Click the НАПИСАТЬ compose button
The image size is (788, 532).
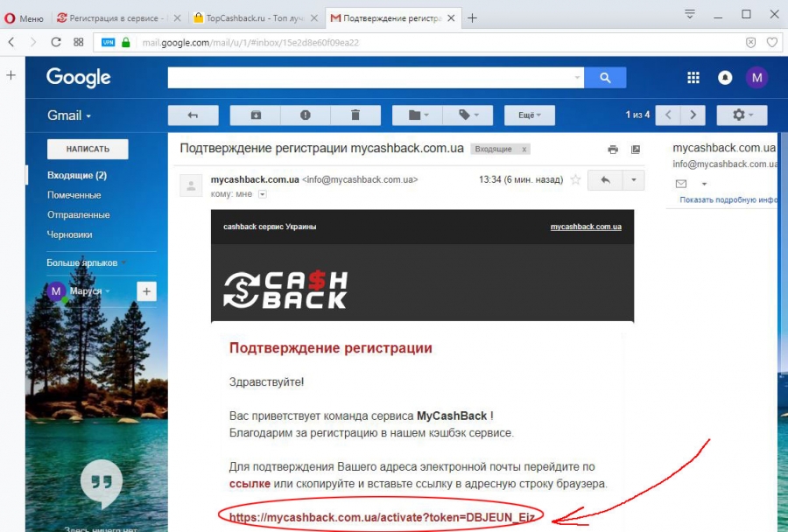coord(88,150)
